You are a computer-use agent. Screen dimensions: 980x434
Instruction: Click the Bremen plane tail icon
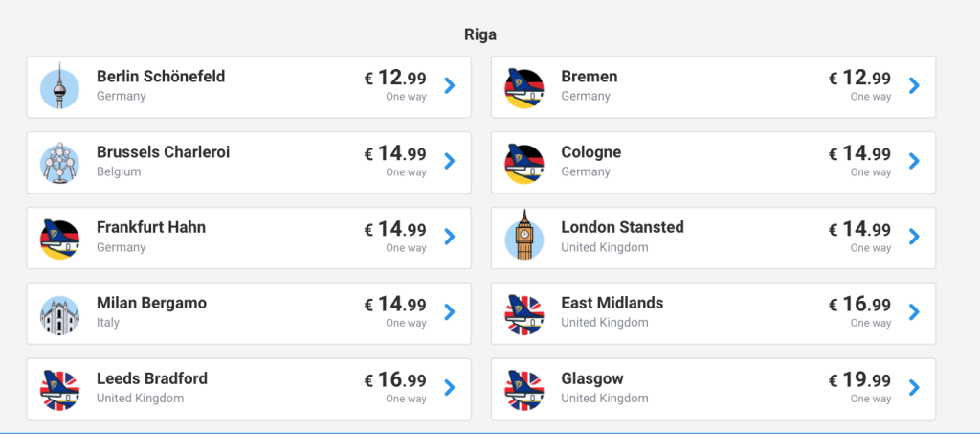point(523,87)
